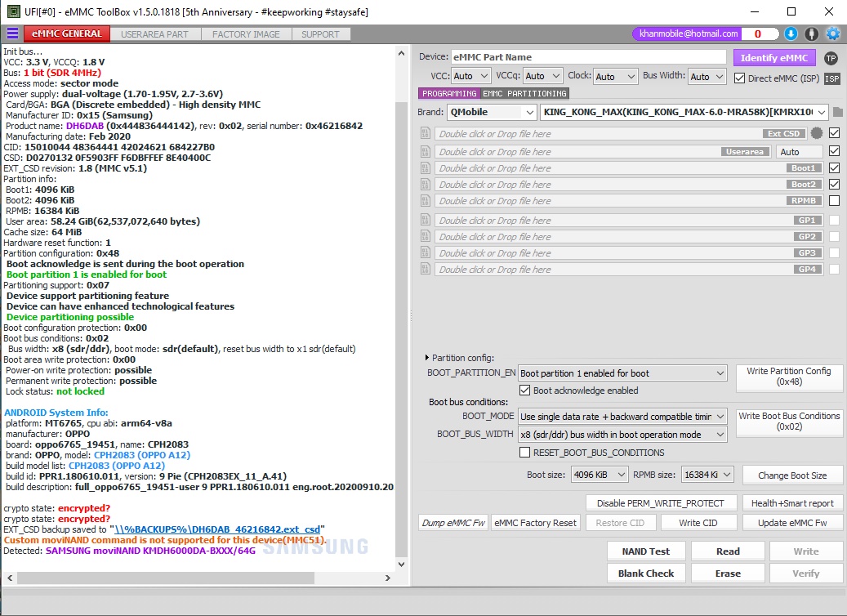Open the BOOT_PARTITION_EN dropdown
Image resolution: width=847 pixels, height=616 pixels.
coord(622,373)
